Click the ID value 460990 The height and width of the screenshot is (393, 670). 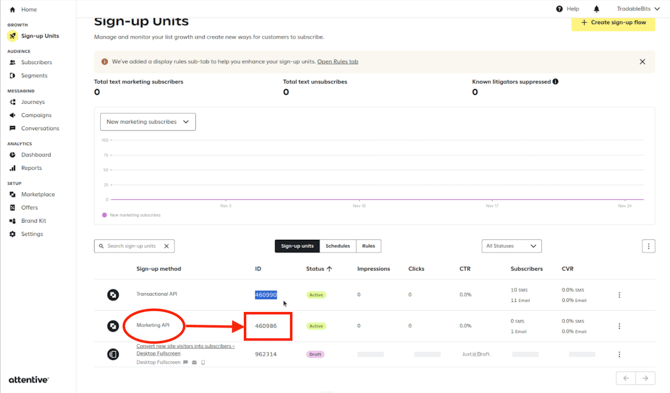(x=266, y=295)
